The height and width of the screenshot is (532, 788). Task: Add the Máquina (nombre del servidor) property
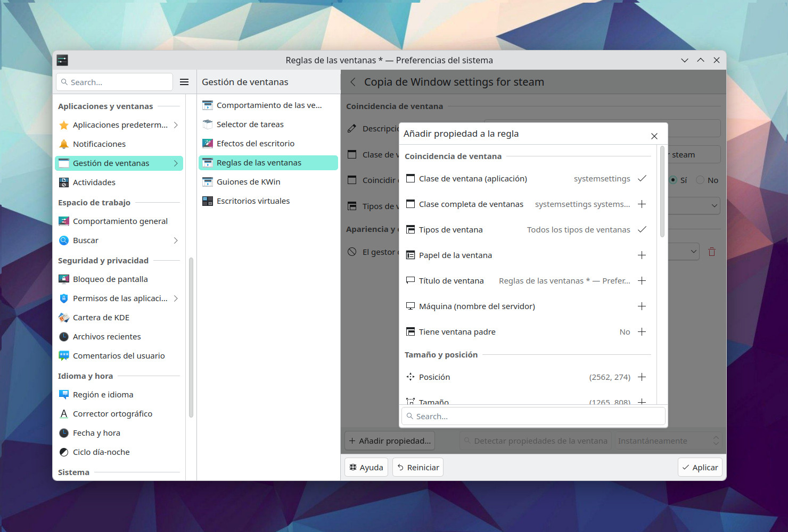point(642,306)
